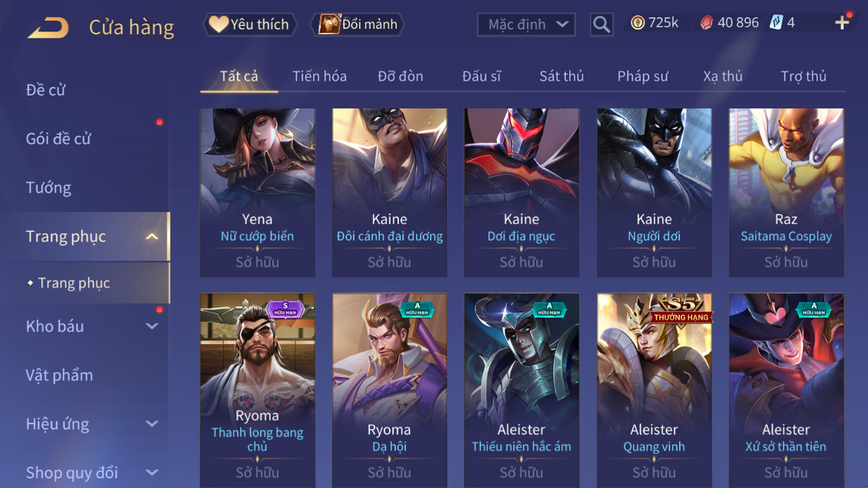868x488 pixels.
Task: Switch to the Sát thủ tab
Action: pyautogui.click(x=562, y=76)
